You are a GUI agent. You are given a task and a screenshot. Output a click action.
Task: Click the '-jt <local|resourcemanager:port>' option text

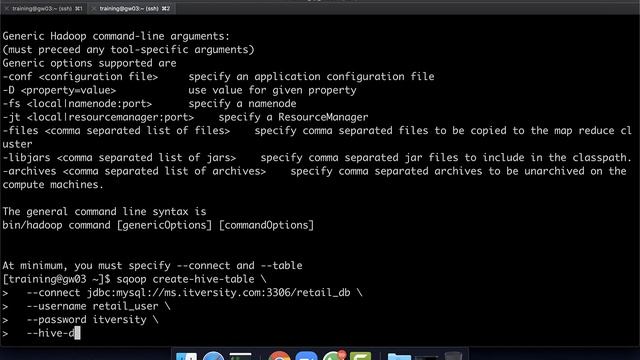[x=98, y=117]
